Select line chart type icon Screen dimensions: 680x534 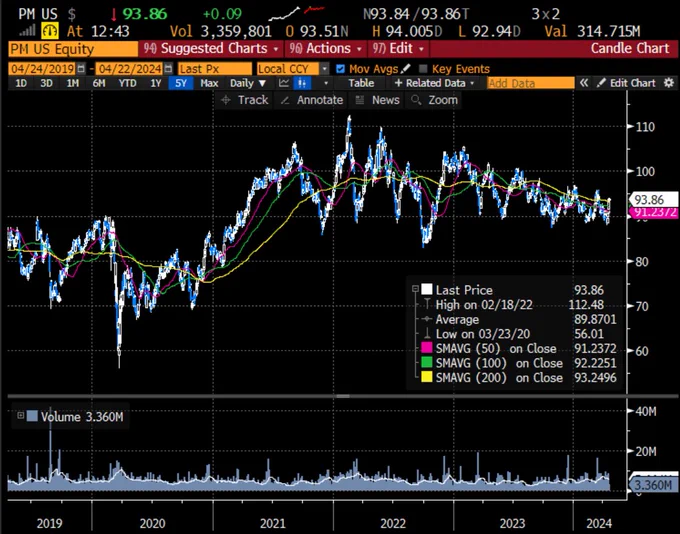coord(284,83)
